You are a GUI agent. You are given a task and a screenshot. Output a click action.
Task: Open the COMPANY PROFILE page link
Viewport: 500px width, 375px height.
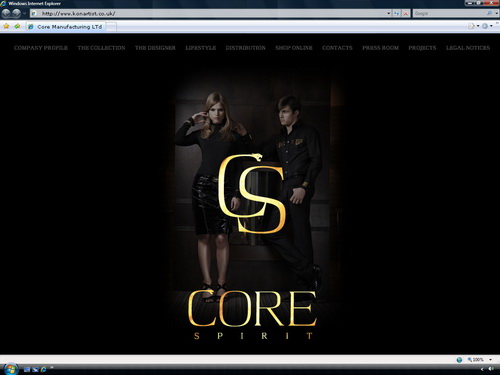tap(41, 48)
